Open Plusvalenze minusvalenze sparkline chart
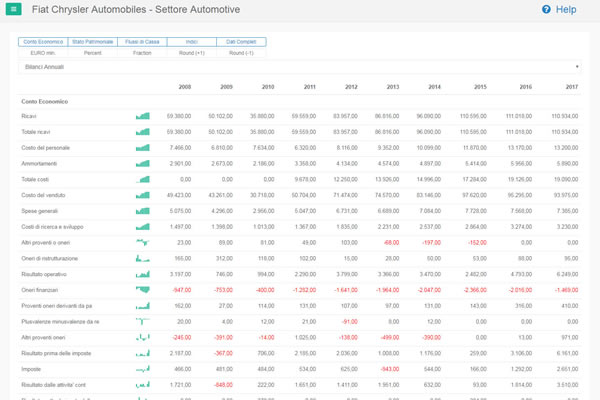Image resolution: width=600 pixels, height=400 pixels. click(143, 322)
